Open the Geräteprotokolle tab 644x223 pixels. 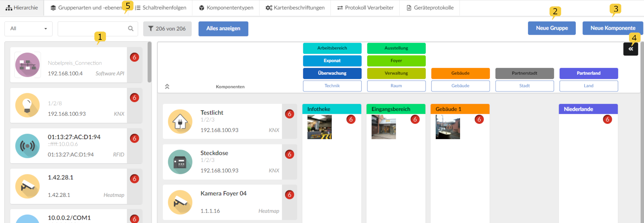click(x=430, y=8)
